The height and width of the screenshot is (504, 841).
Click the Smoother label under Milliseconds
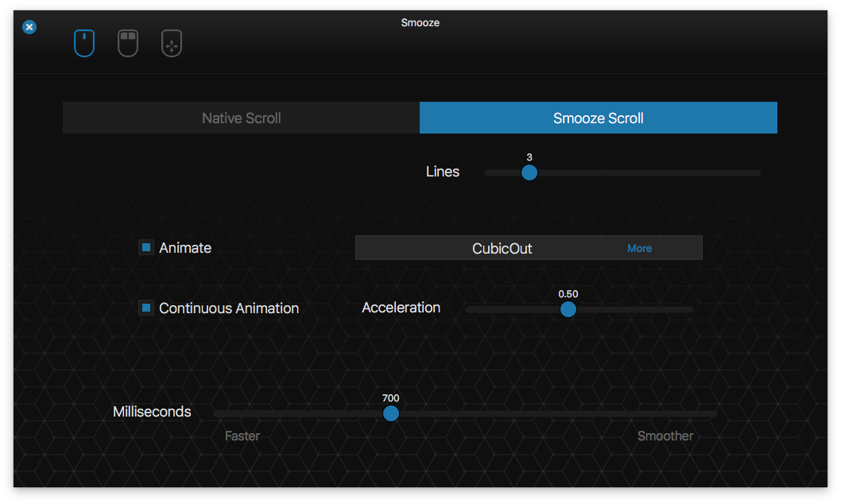(x=665, y=436)
